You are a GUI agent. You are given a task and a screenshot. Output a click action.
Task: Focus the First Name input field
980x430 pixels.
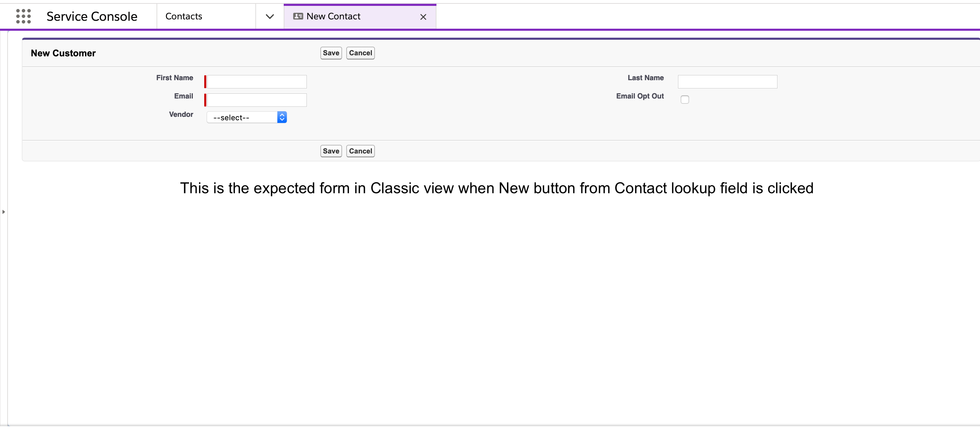point(256,82)
